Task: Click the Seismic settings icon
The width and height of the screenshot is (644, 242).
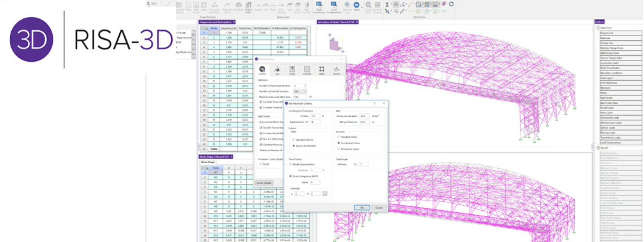Action: [336, 70]
